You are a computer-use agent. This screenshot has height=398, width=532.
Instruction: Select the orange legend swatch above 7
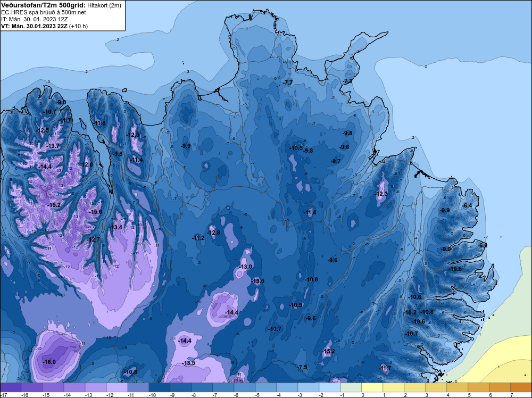[521, 387]
